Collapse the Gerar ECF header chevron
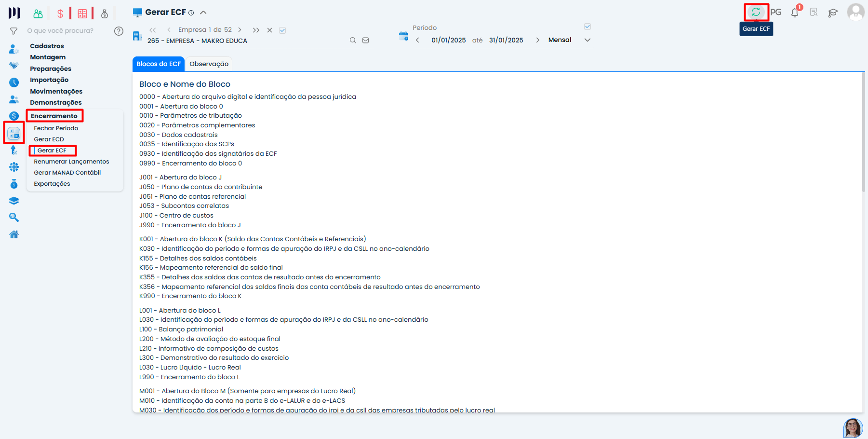The height and width of the screenshot is (439, 868). pyautogui.click(x=203, y=12)
